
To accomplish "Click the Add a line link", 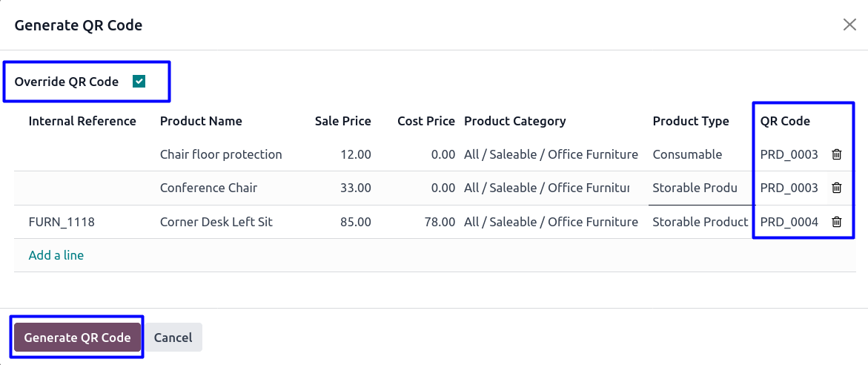I will point(56,255).
